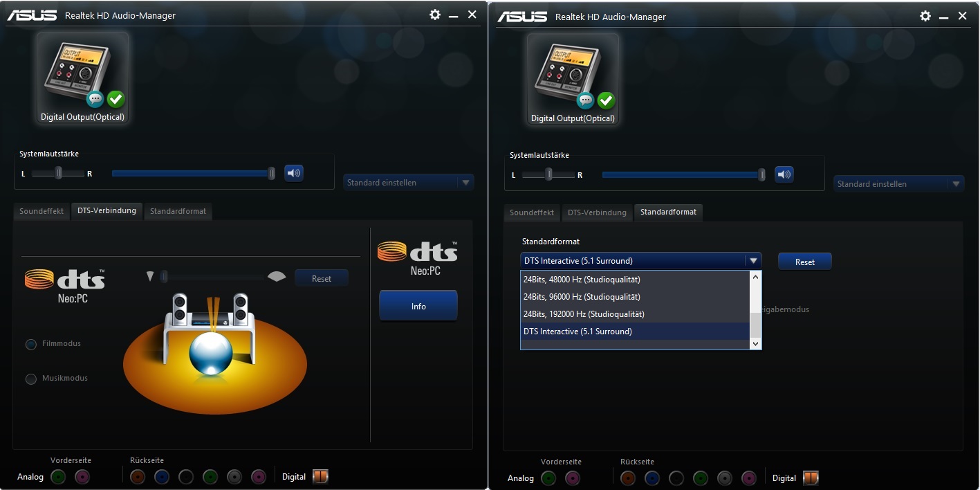The width and height of the screenshot is (980, 490).
Task: Click Reset button beside Standardformat dropdown
Action: click(x=805, y=262)
